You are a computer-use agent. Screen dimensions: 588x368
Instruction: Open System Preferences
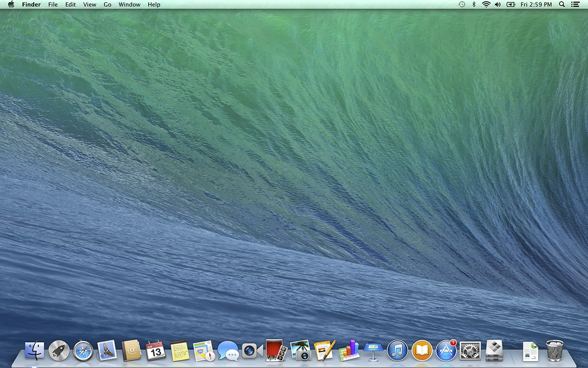click(469, 351)
